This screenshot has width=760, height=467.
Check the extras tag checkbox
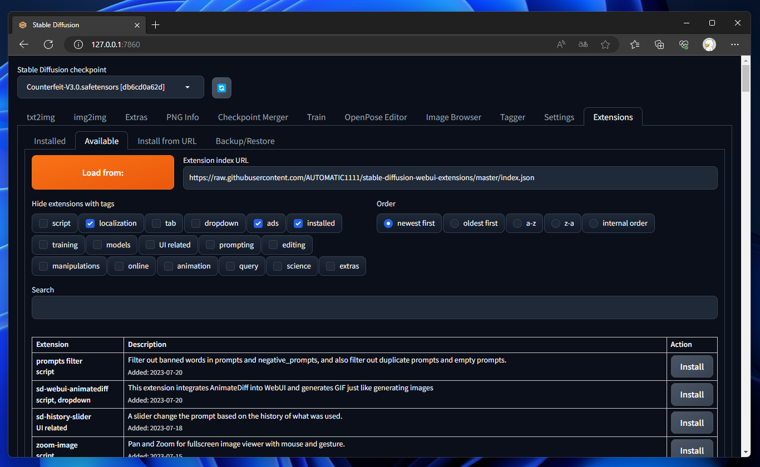pyautogui.click(x=331, y=266)
